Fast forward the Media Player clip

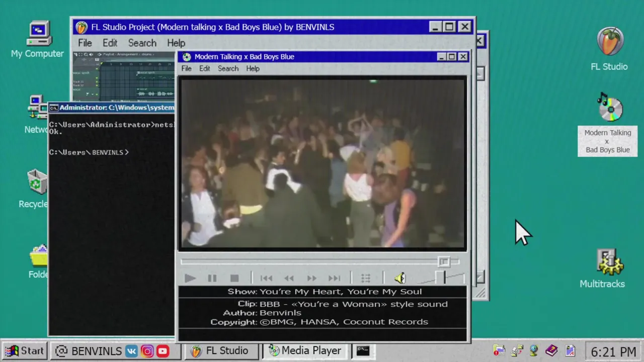312,278
